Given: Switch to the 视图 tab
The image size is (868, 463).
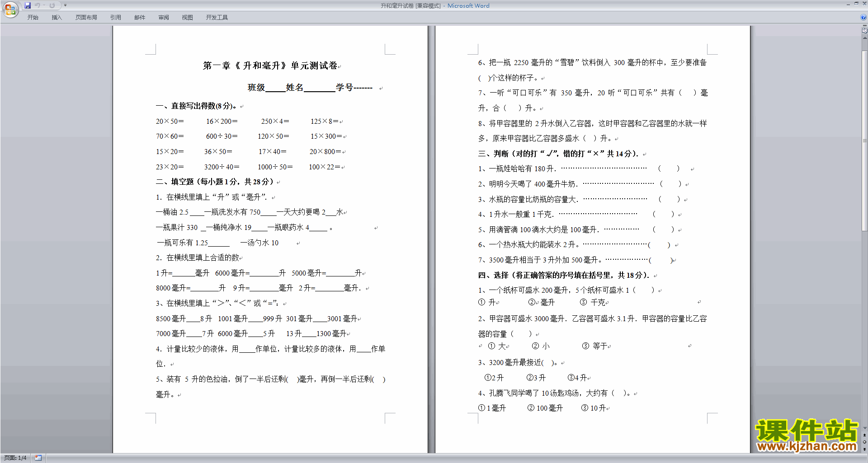Looking at the screenshot, I should 187,17.
